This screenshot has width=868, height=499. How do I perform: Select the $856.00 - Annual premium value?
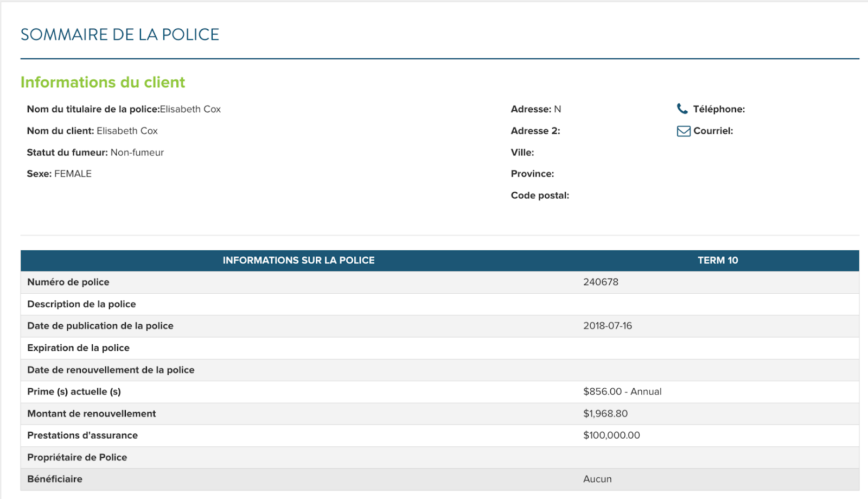coord(622,391)
